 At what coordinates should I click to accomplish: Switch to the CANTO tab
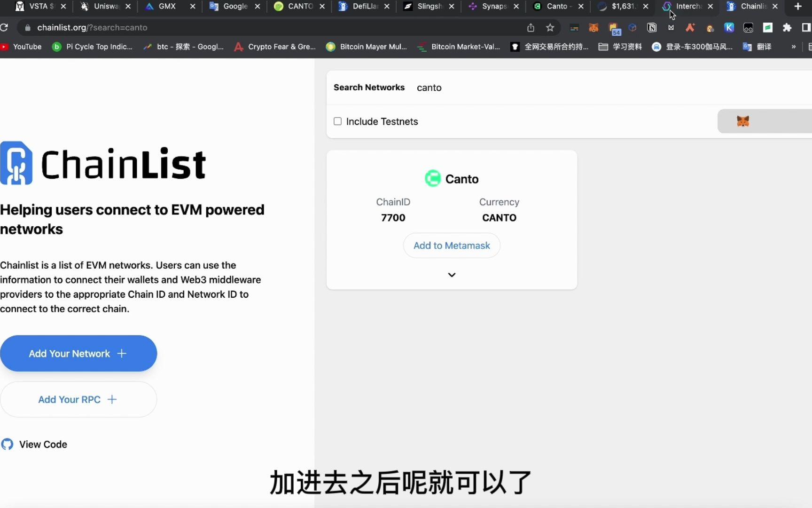click(x=300, y=6)
